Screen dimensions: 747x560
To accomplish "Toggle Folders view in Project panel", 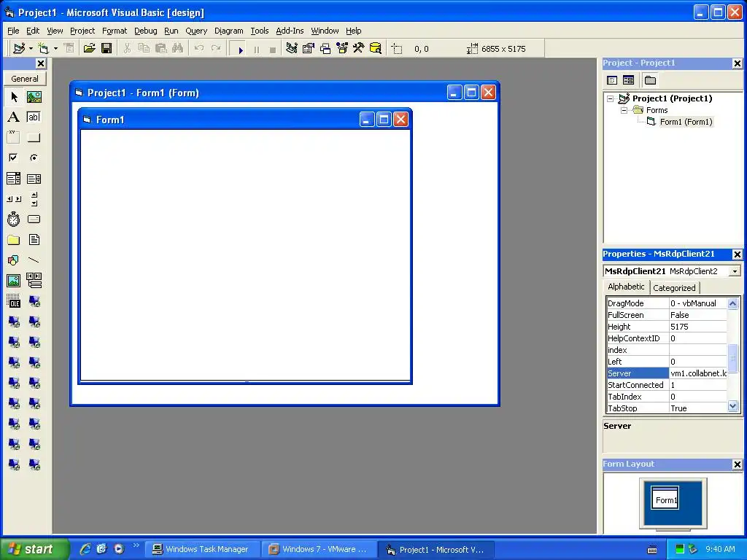I will pyautogui.click(x=650, y=80).
